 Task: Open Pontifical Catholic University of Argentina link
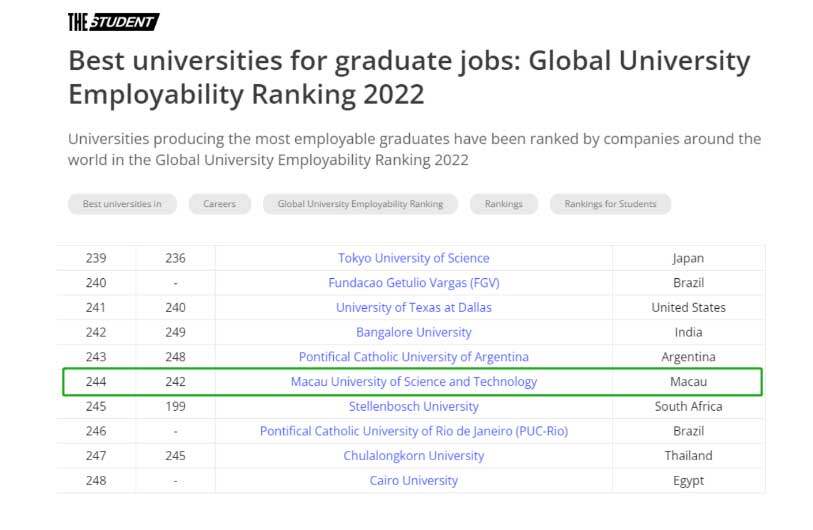pyautogui.click(x=413, y=357)
